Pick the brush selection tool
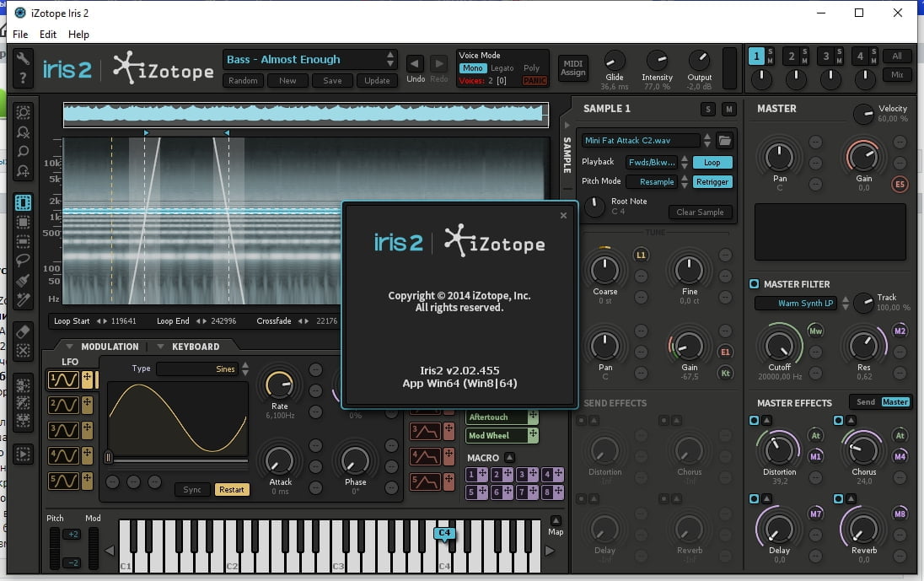This screenshot has width=924, height=581. [x=24, y=280]
